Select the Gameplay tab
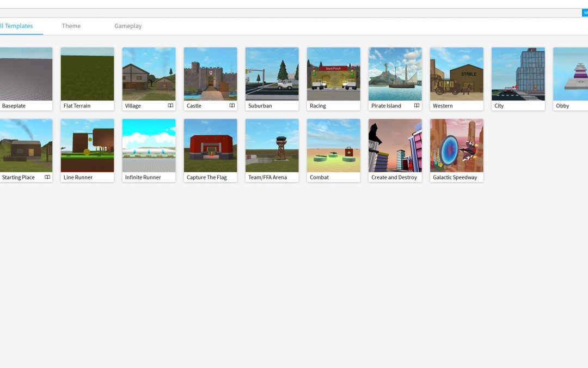 coord(128,26)
